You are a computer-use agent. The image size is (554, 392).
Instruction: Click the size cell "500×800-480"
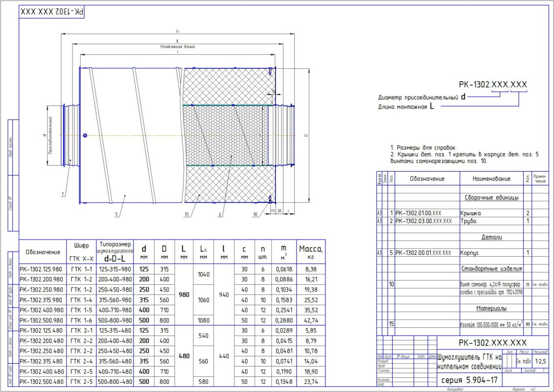(115, 382)
